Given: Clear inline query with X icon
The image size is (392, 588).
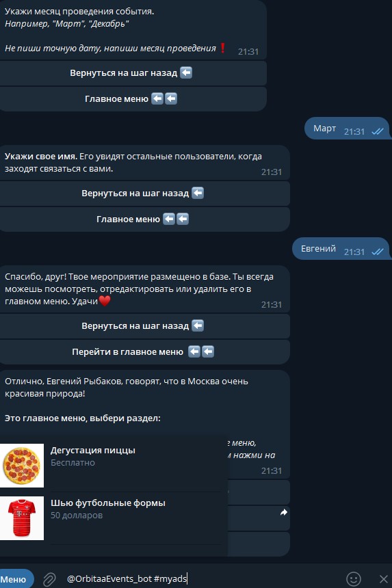Looking at the screenshot, I should (x=383, y=579).
